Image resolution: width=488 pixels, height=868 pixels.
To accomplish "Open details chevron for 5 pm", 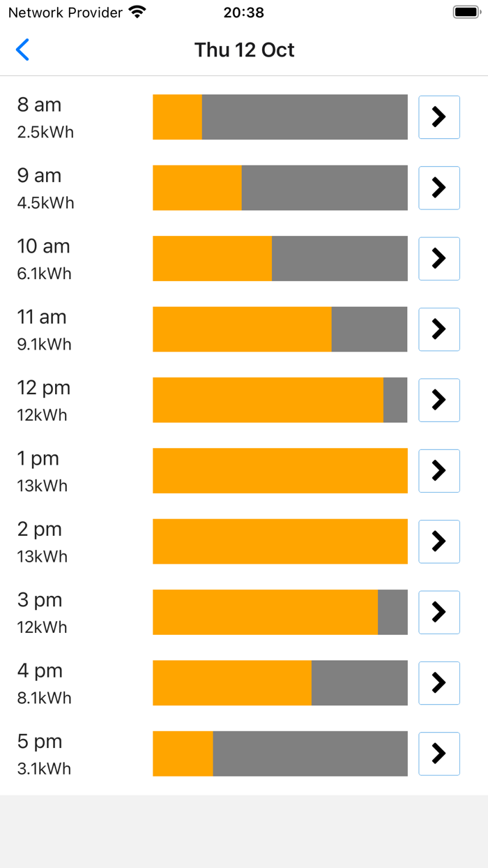I will (x=439, y=754).
